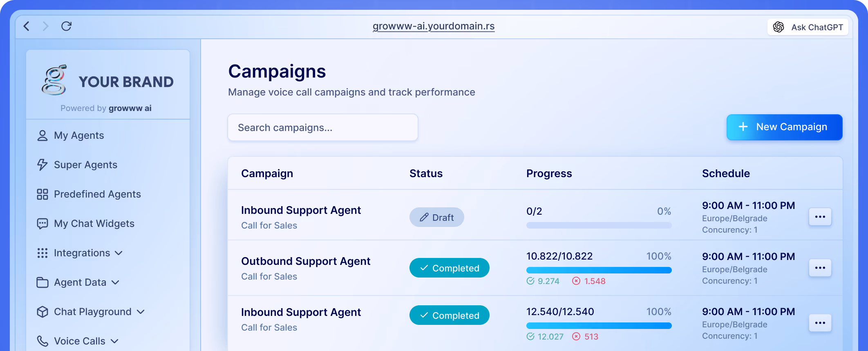Click the Predefined Agents grid icon
Image resolution: width=868 pixels, height=351 pixels.
point(43,194)
